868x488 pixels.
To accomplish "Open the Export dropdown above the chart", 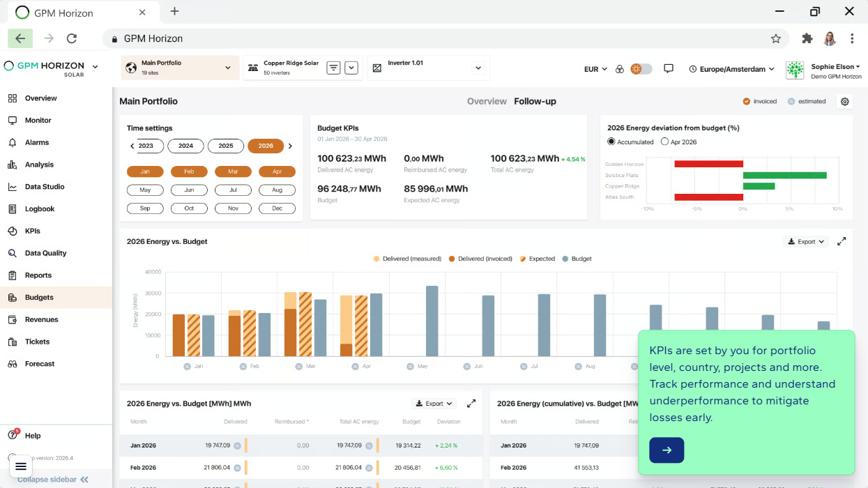I will coord(806,241).
